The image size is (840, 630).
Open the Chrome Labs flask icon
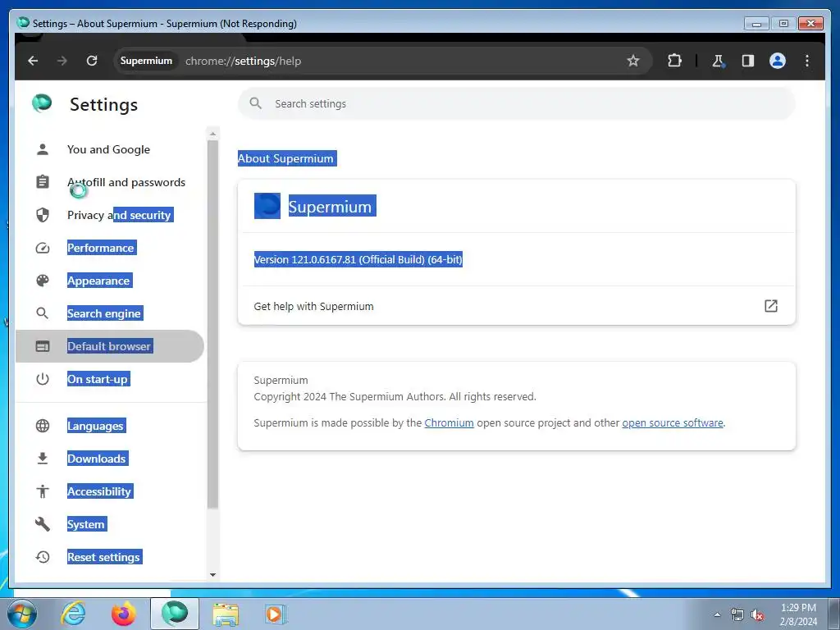click(719, 61)
